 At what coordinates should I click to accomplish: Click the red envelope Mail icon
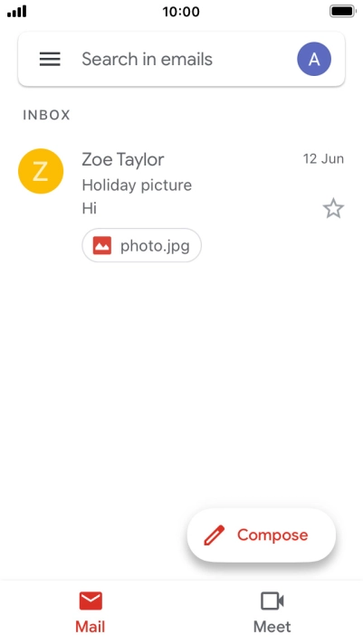[x=91, y=601]
